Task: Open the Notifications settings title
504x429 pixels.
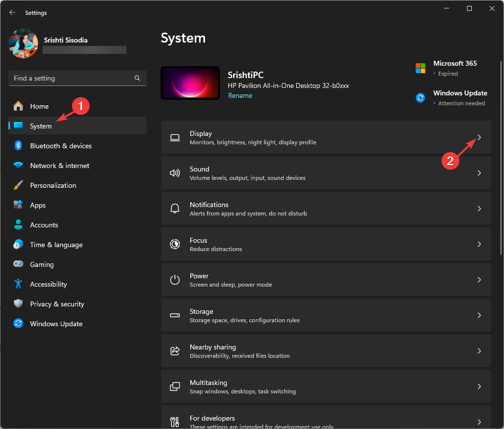Action: (209, 205)
